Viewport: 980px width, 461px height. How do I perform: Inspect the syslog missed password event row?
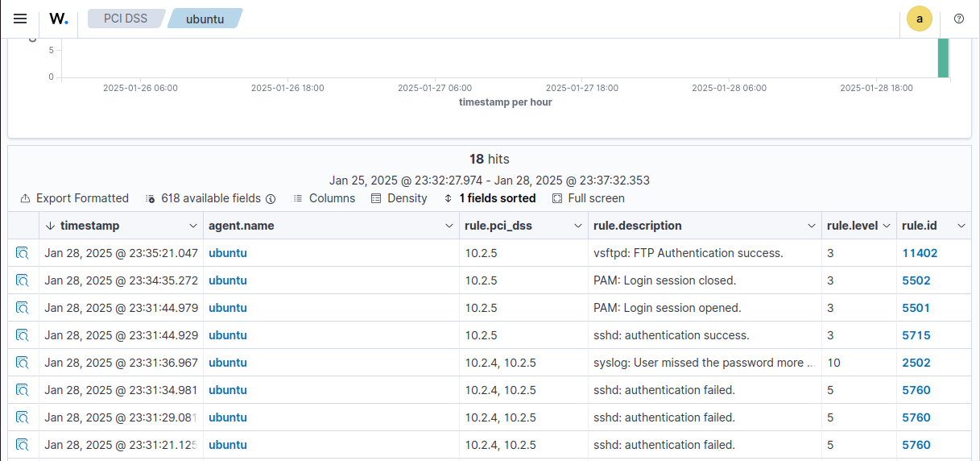(x=23, y=363)
